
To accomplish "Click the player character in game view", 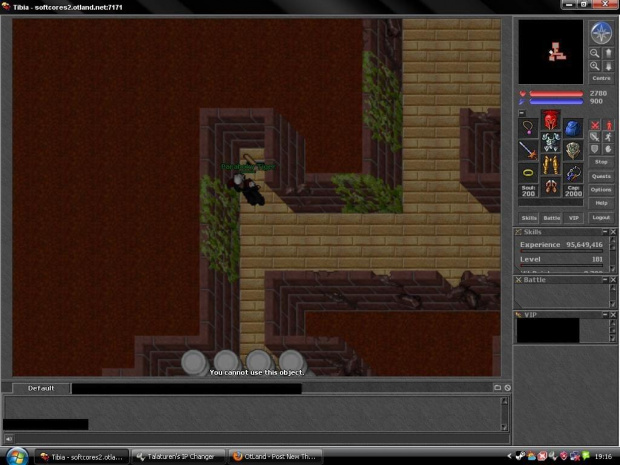I will tap(248, 189).
